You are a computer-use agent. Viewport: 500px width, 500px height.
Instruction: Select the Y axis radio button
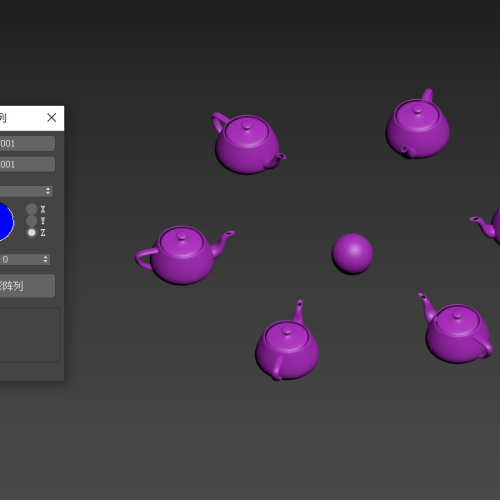[32, 221]
